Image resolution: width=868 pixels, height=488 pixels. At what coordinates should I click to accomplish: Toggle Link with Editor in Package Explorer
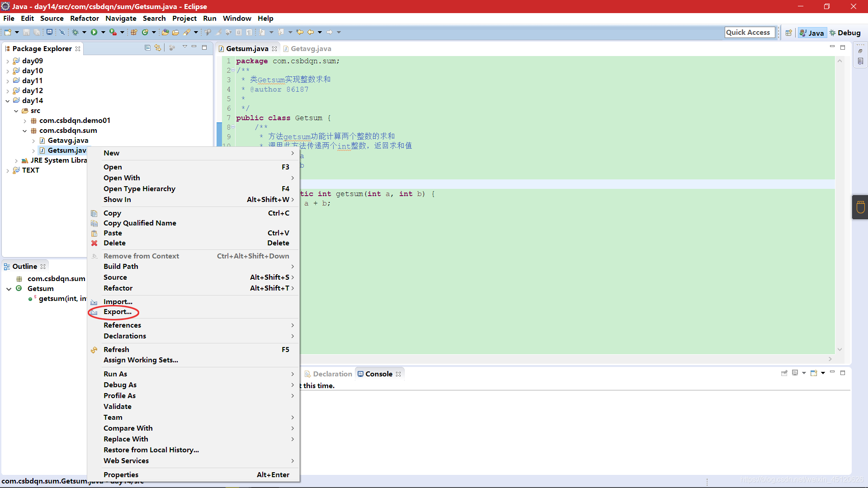pyautogui.click(x=158, y=47)
